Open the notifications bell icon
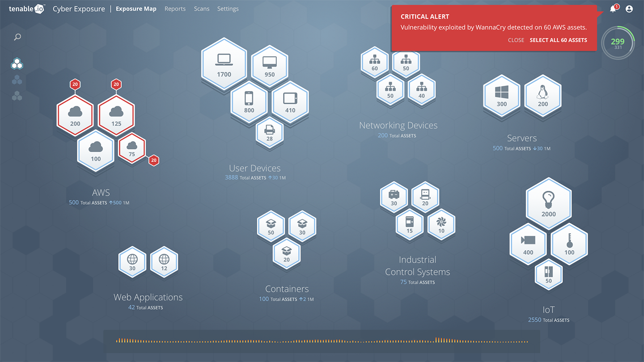The width and height of the screenshot is (644, 362). [x=613, y=9]
